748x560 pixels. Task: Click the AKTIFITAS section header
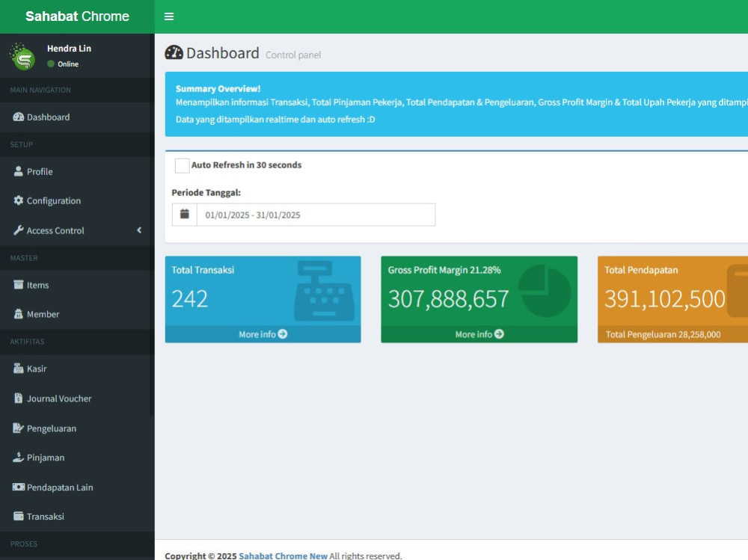27,342
